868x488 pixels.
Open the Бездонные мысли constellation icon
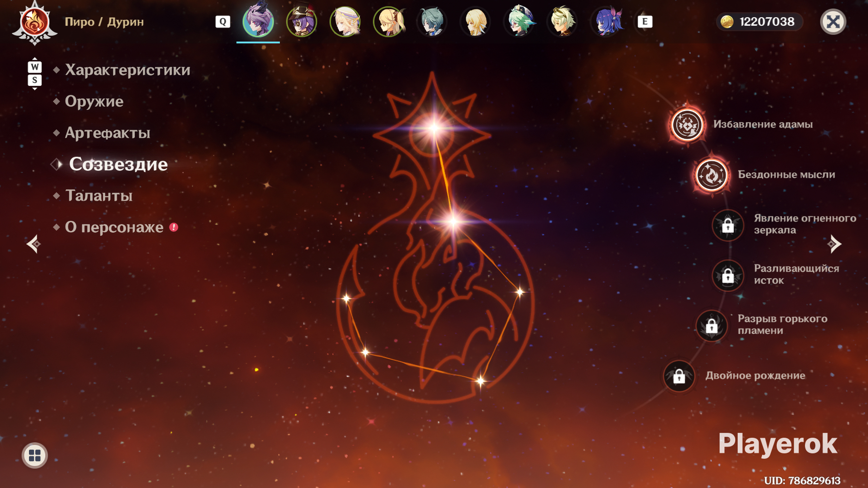point(711,175)
